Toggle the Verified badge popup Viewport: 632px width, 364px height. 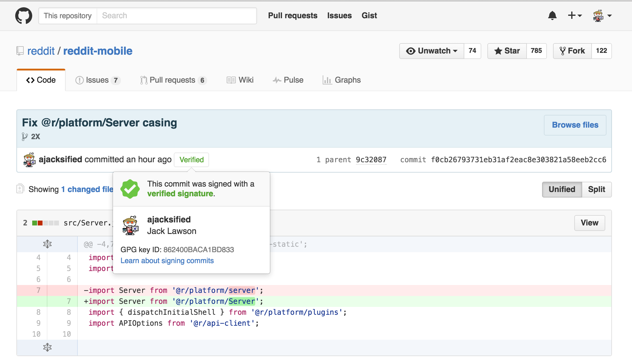point(191,160)
